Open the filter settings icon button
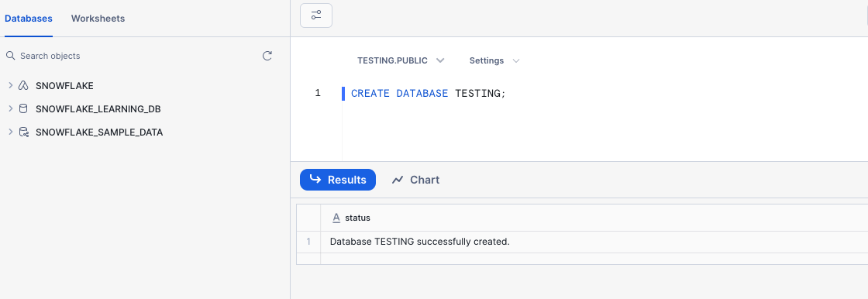The height and width of the screenshot is (299, 868). coord(316,15)
